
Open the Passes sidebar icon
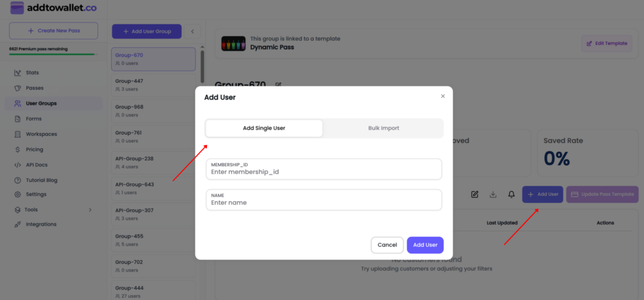point(17,88)
